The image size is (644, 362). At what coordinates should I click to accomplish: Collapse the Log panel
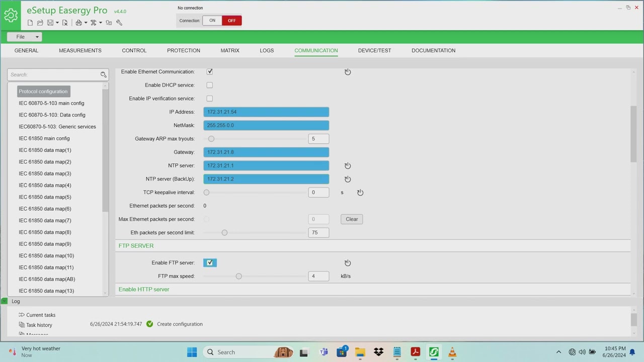pos(4,301)
